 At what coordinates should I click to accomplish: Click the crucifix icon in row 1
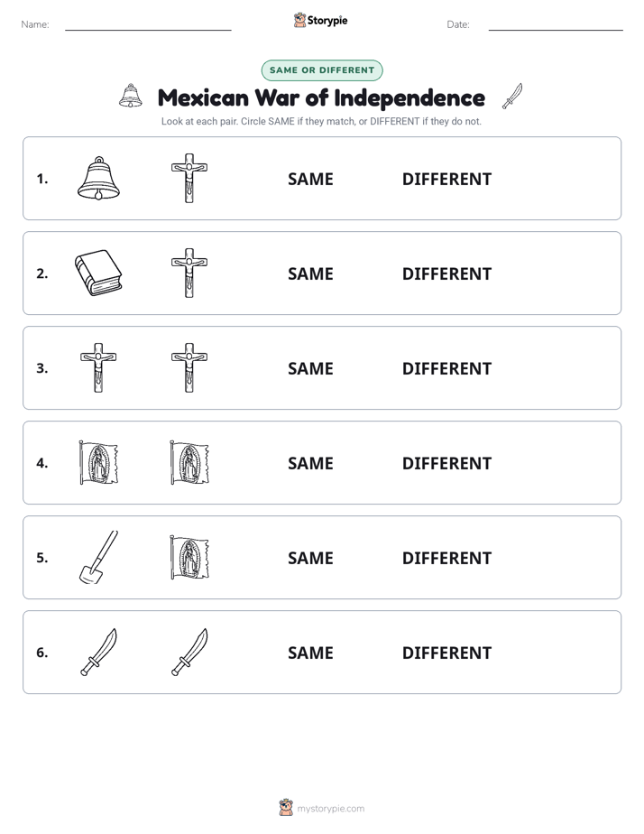pyautogui.click(x=189, y=178)
